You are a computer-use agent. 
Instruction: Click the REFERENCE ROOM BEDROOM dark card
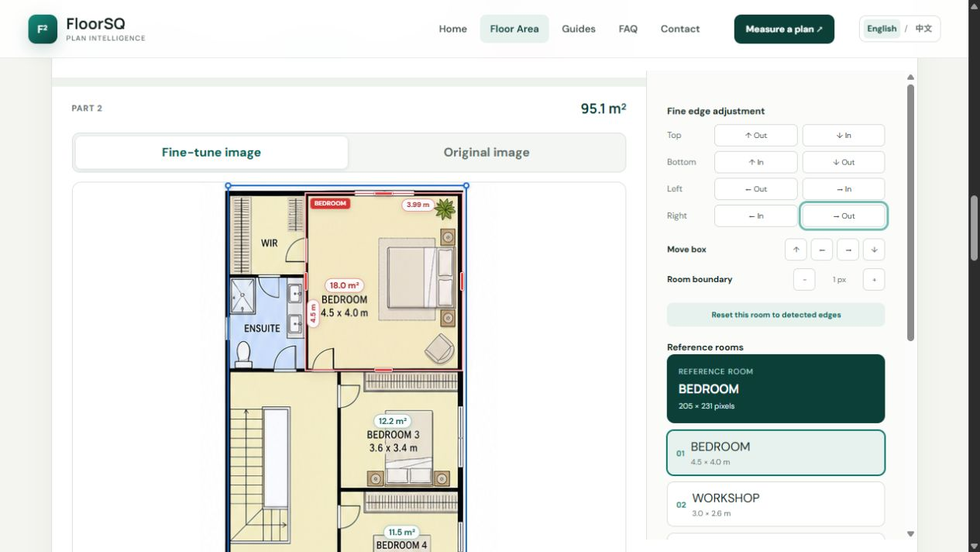coord(775,388)
